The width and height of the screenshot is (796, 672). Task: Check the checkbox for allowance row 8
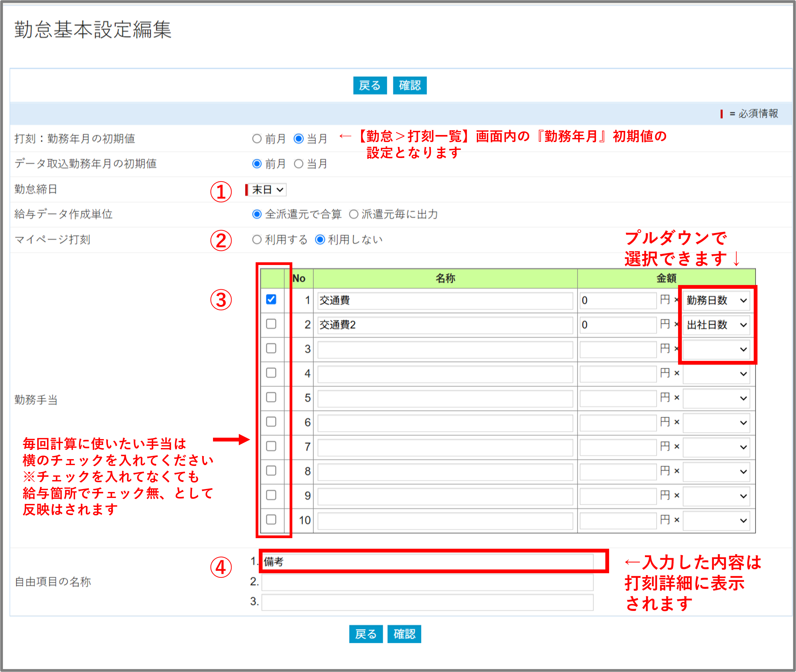coord(271,471)
